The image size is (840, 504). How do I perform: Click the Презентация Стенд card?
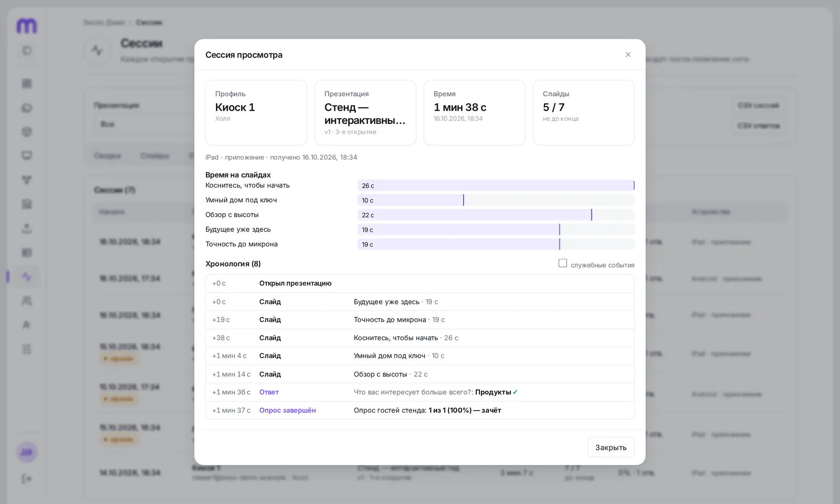[x=365, y=112]
